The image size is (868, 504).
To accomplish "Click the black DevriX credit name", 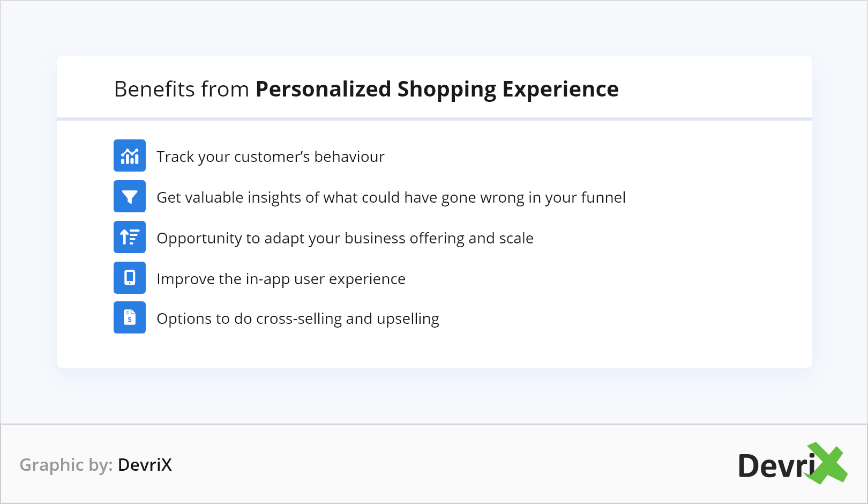I will coord(145,464).
